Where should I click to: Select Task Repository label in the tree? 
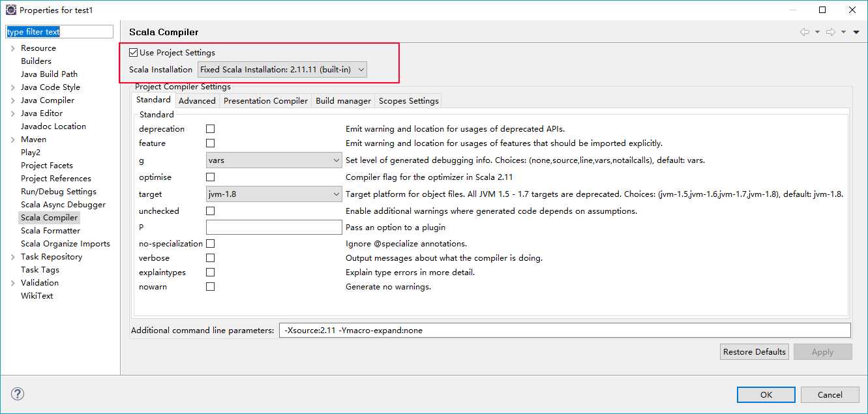click(x=52, y=257)
